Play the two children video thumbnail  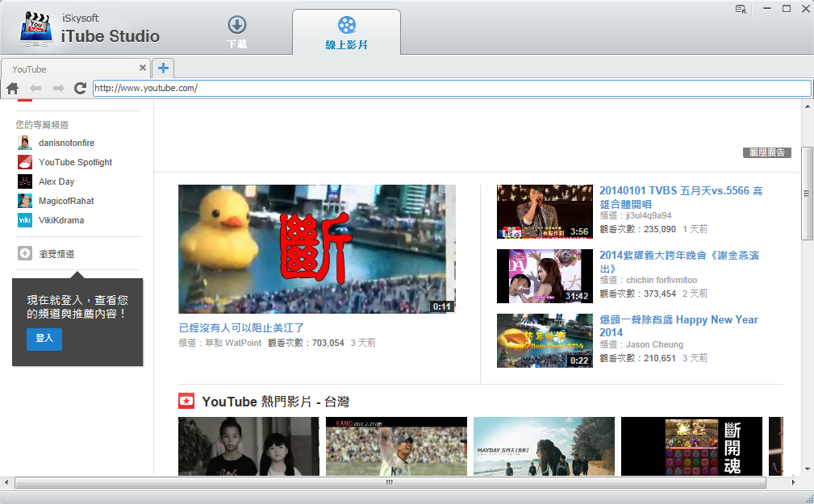[x=248, y=447]
